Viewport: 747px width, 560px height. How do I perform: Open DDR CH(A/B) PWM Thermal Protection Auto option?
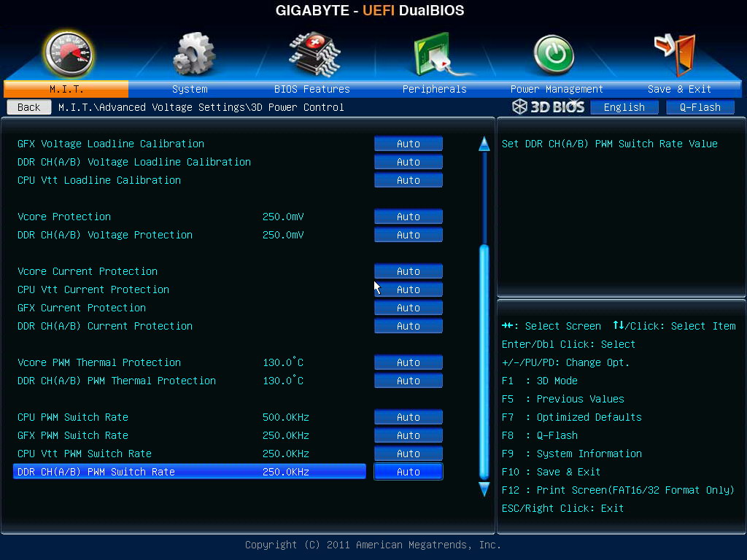click(409, 381)
